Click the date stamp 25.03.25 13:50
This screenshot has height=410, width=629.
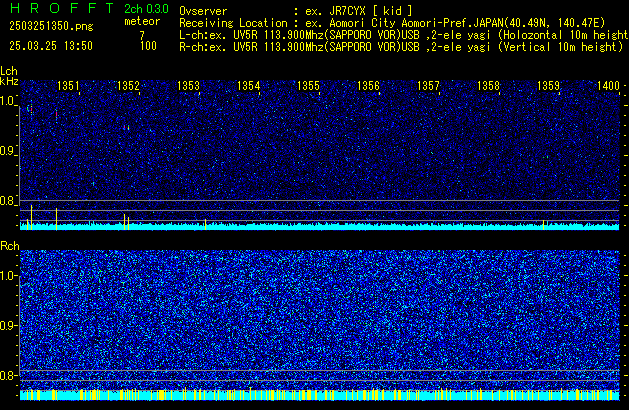click(x=51, y=46)
